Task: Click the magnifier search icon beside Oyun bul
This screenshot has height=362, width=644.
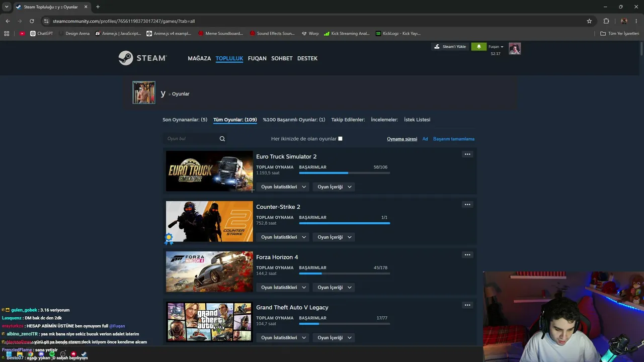Action: (222, 139)
